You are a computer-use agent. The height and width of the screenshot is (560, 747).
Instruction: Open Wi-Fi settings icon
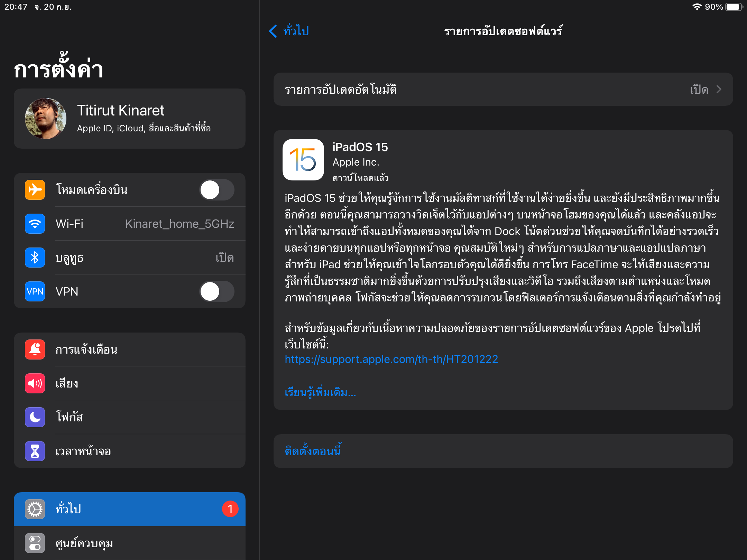pos(35,224)
